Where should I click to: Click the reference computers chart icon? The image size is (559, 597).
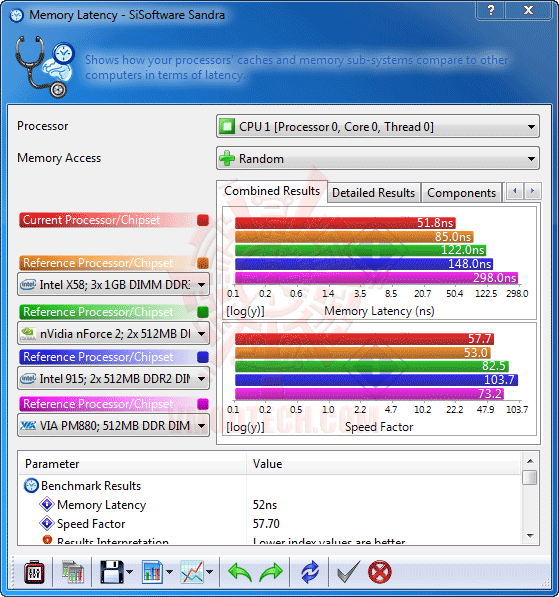point(72,572)
